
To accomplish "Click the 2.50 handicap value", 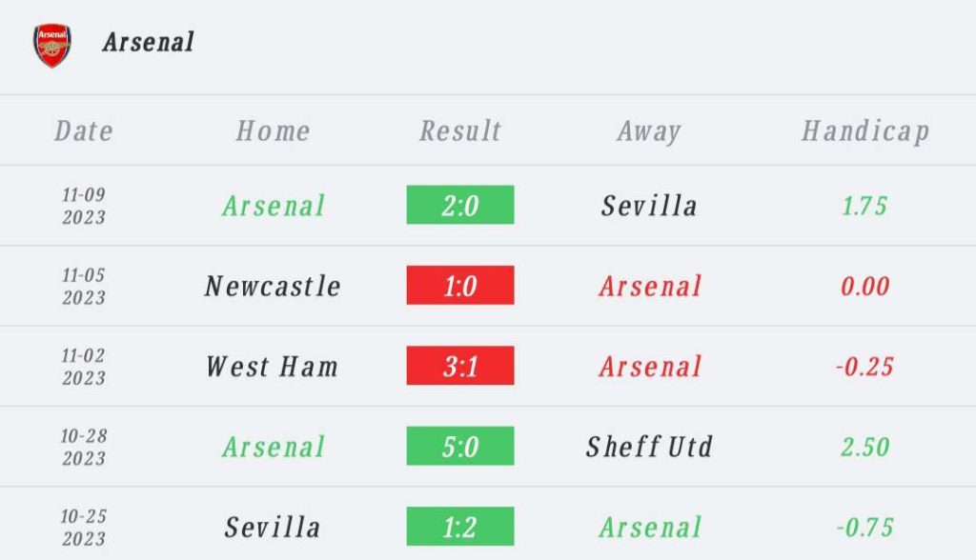I will coord(864,447).
